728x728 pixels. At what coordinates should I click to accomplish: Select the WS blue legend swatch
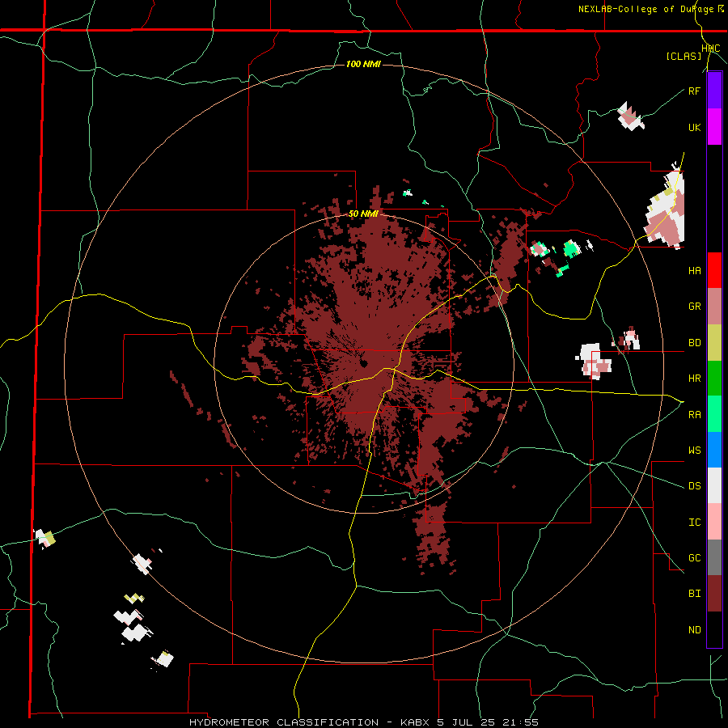click(x=714, y=450)
